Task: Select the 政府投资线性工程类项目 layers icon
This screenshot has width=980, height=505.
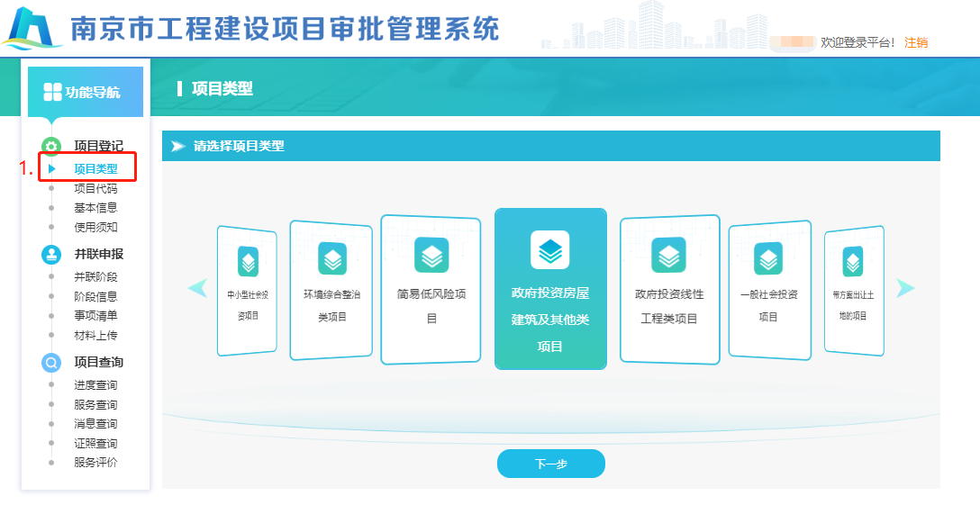Action: coord(668,256)
